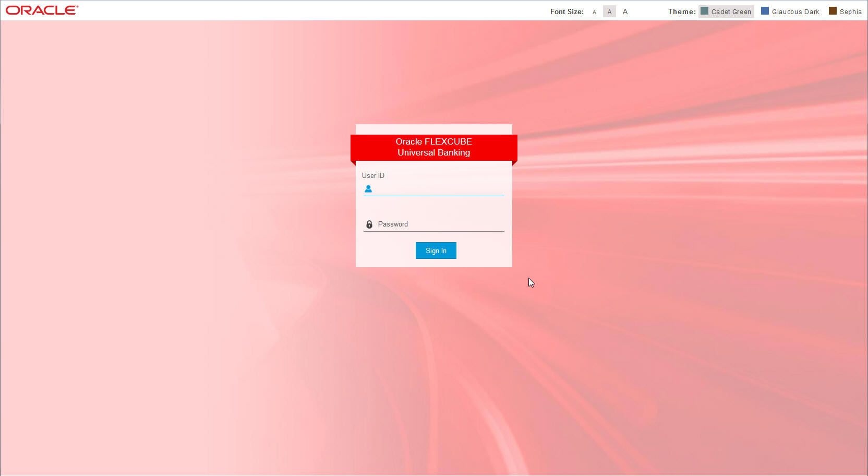Click the password lock icon

(369, 224)
